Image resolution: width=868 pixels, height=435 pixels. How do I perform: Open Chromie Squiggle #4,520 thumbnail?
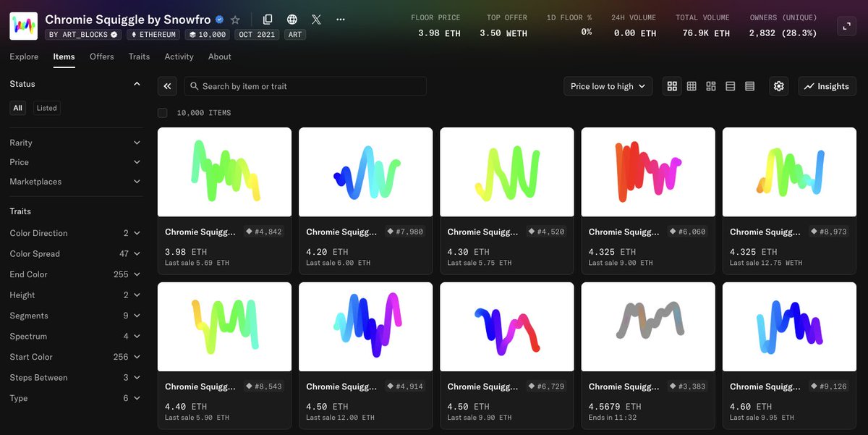point(507,172)
